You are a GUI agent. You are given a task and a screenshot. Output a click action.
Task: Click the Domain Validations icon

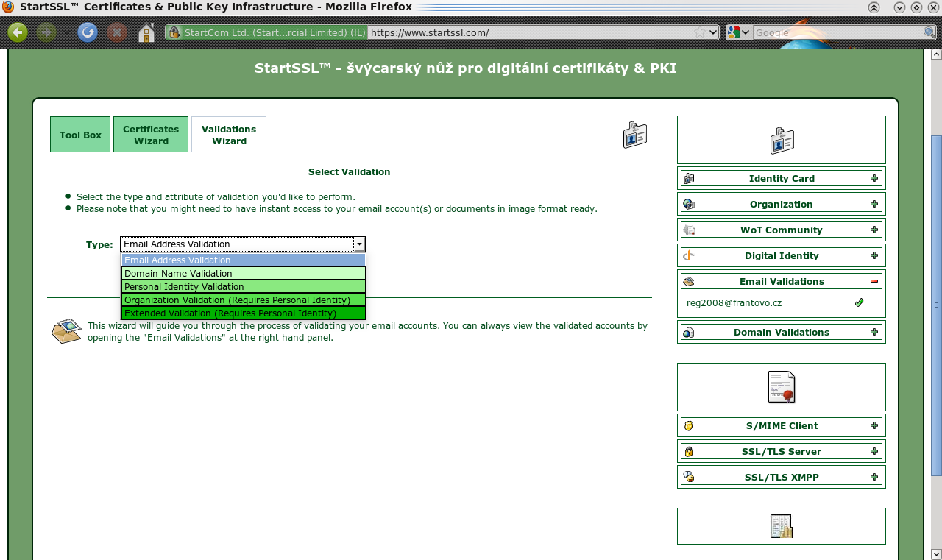click(x=689, y=332)
